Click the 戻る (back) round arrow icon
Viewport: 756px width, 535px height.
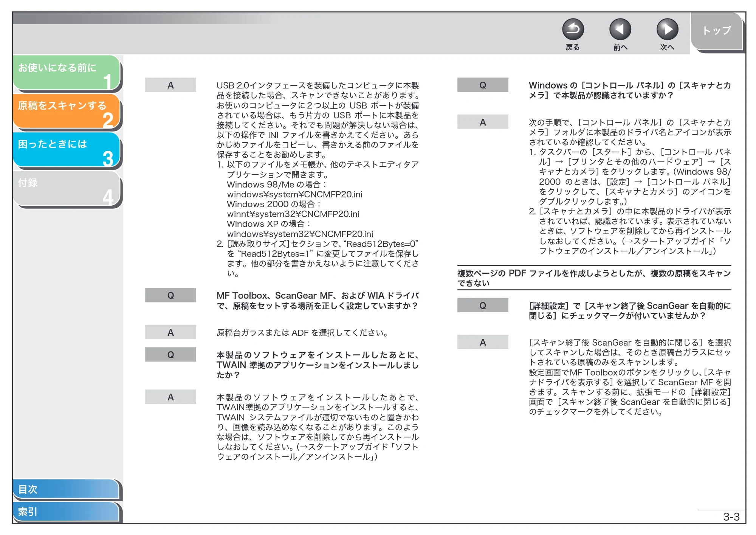pyautogui.click(x=573, y=29)
